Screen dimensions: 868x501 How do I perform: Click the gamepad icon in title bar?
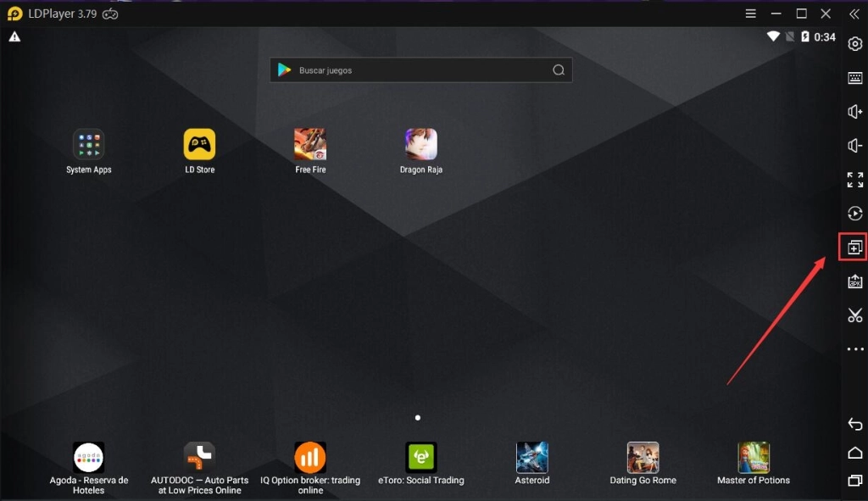(110, 14)
